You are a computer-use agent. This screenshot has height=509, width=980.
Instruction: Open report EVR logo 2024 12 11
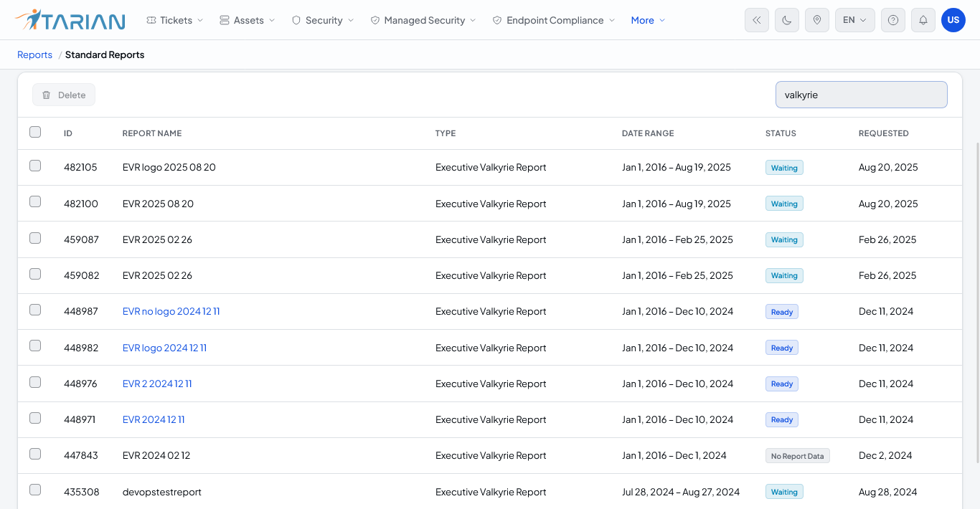click(165, 348)
